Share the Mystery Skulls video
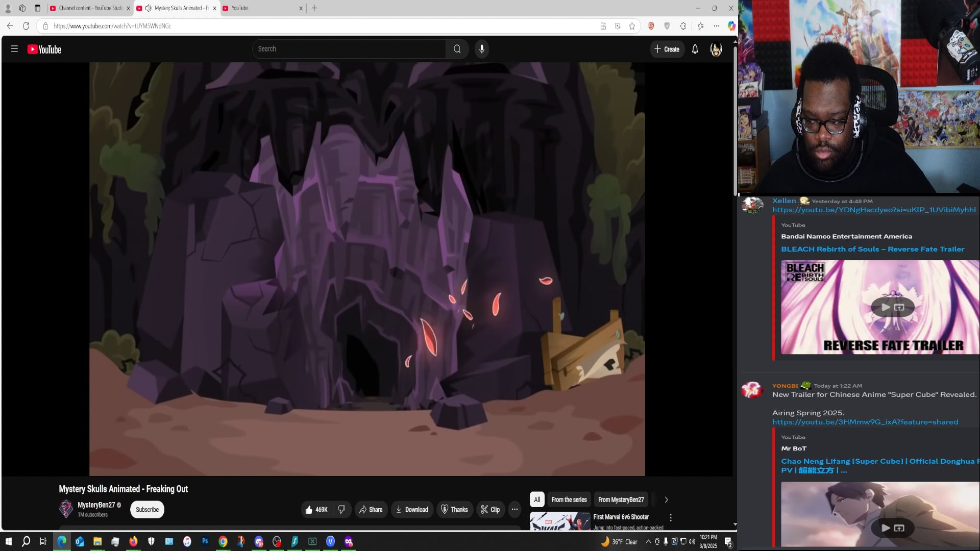 [371, 510]
